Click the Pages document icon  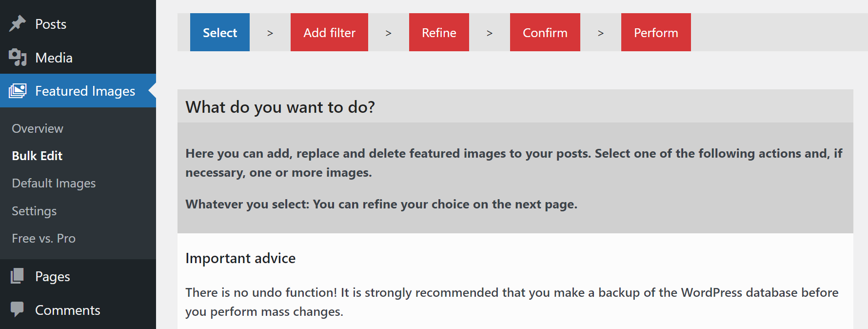(x=18, y=276)
